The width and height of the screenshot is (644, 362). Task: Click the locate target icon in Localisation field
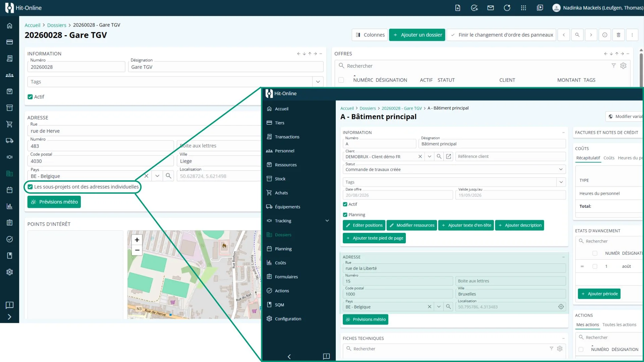click(x=561, y=307)
